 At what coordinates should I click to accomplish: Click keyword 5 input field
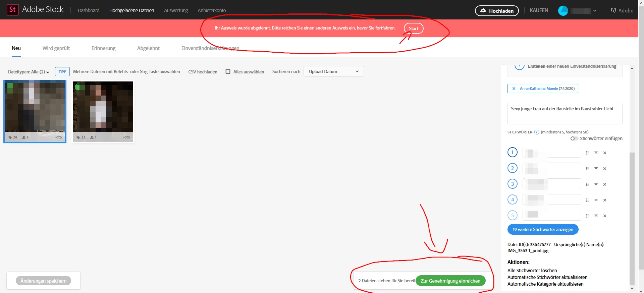[x=552, y=215]
